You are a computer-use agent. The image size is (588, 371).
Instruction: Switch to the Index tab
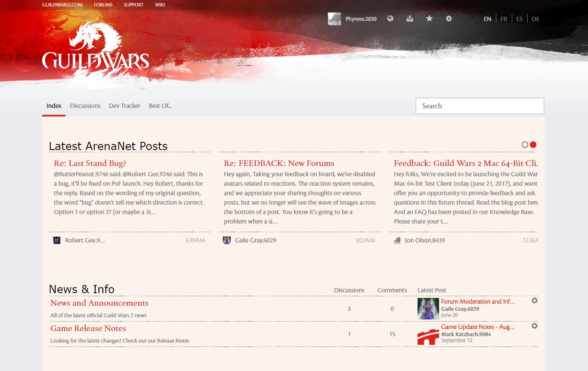pos(54,106)
